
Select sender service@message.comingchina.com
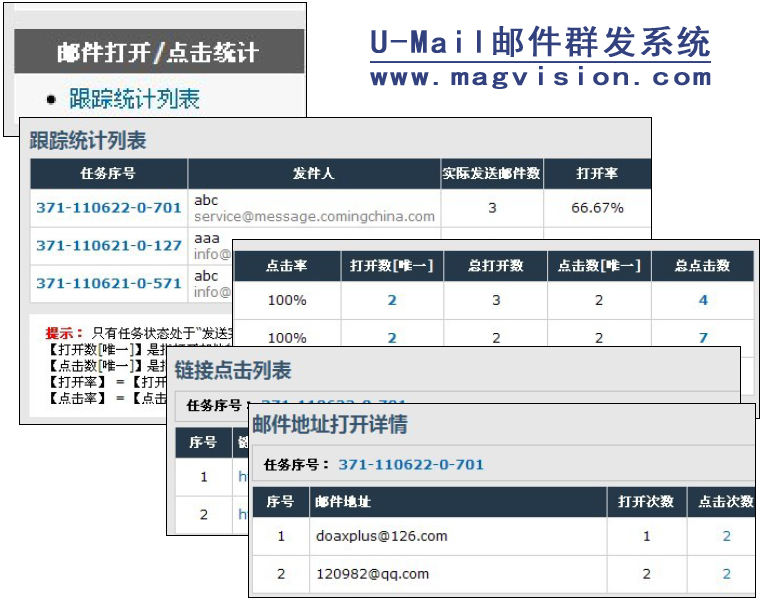coord(314,217)
